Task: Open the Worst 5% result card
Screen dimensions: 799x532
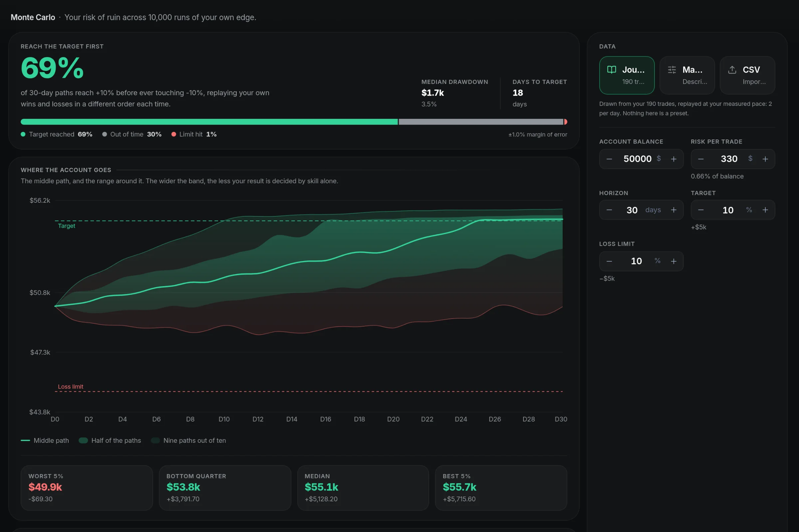Action: 87,488
